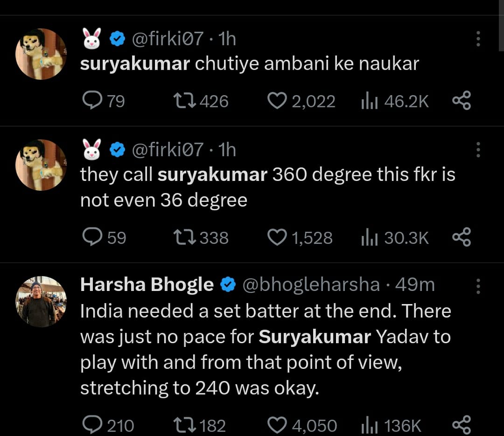Share Harsha Bhogle's tweet
Image resolution: width=504 pixels, height=436 pixels.
[462, 425]
